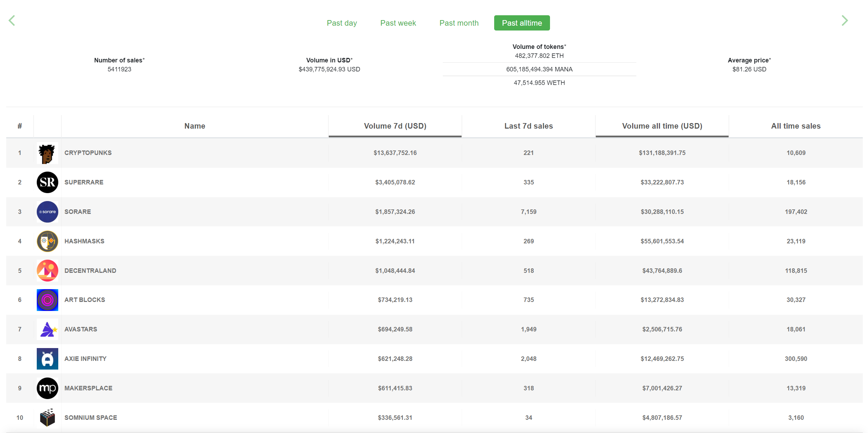Click the Number of sales value 5411923
Viewport: 868px width, 433px height.
point(119,69)
